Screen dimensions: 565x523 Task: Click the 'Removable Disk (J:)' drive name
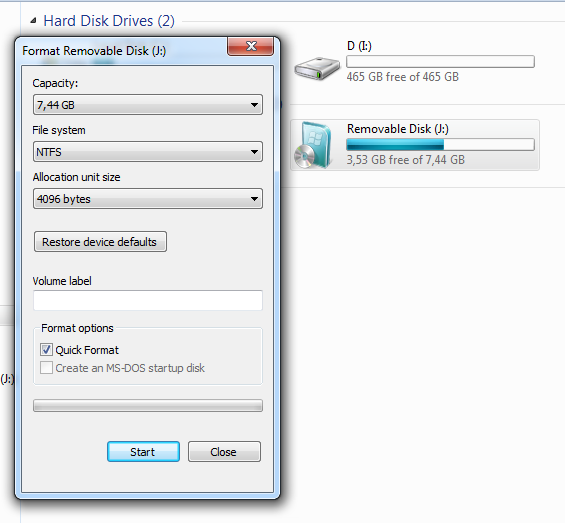coord(398,129)
